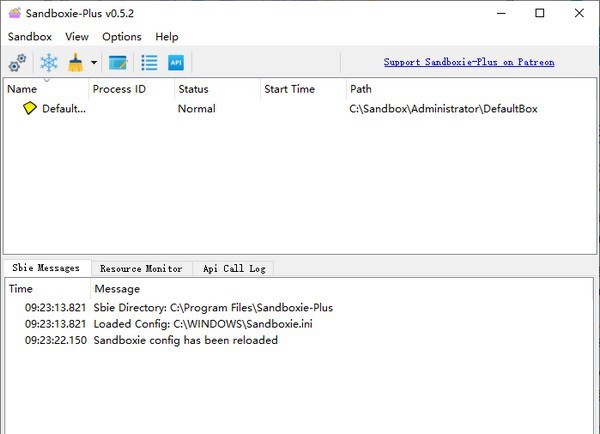Open the Support Sandboxie-Plus on Patreon link

469,62
